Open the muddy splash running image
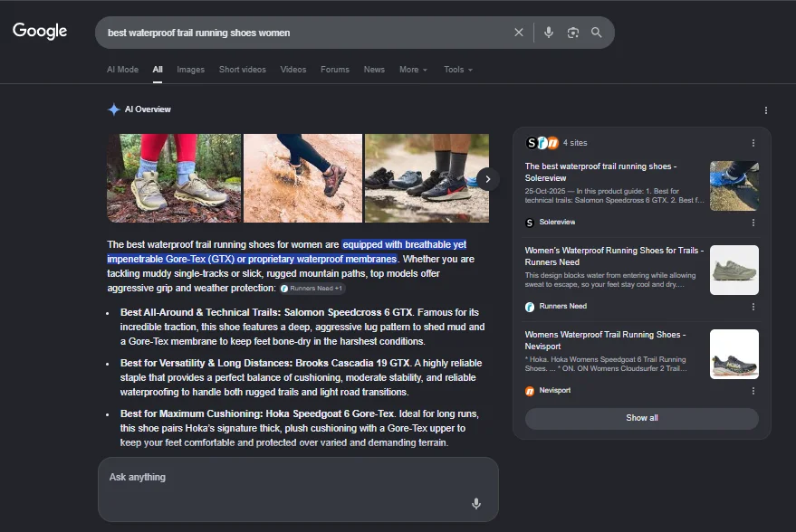 coord(303,178)
